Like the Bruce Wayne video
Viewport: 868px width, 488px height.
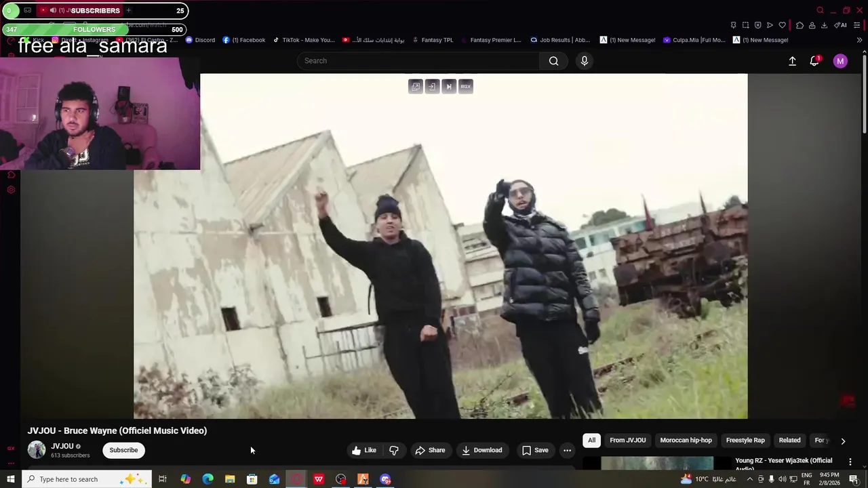point(363,450)
